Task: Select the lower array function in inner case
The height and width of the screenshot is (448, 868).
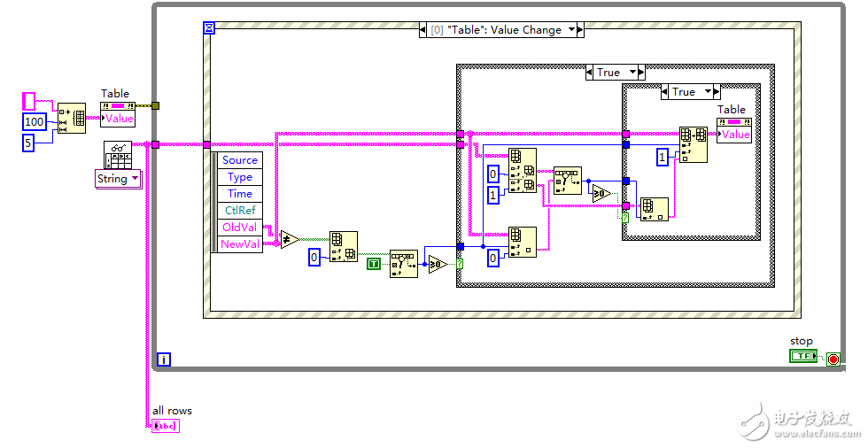Action: pyautogui.click(x=655, y=209)
